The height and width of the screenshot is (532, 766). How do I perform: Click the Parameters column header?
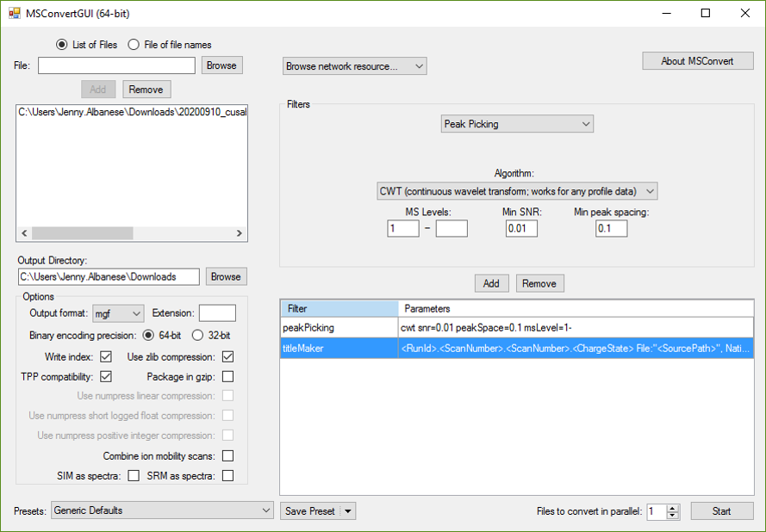point(576,308)
